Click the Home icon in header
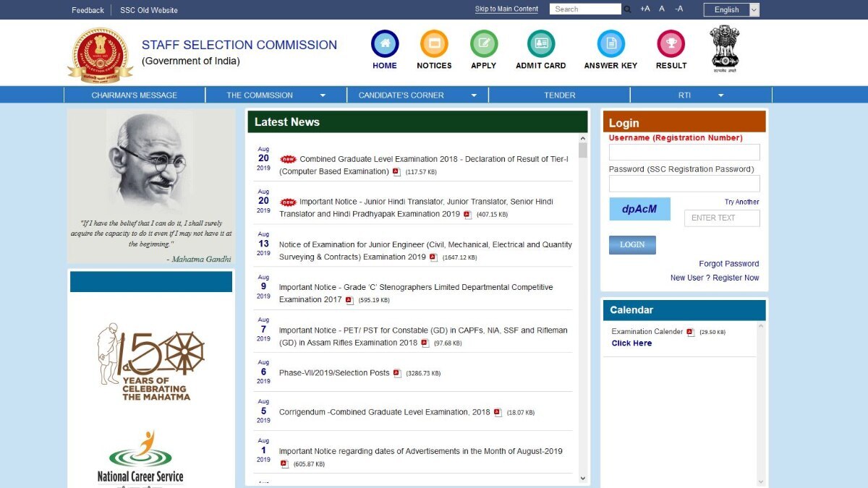Viewport: 868px width, 488px height. coord(385,44)
